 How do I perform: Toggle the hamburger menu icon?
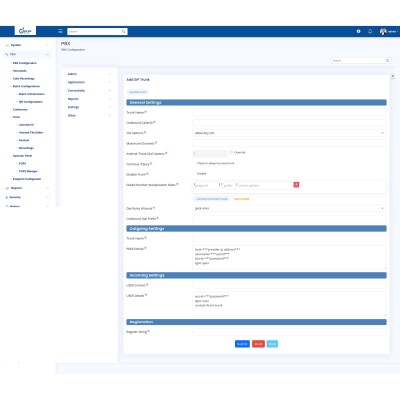[x=60, y=31]
